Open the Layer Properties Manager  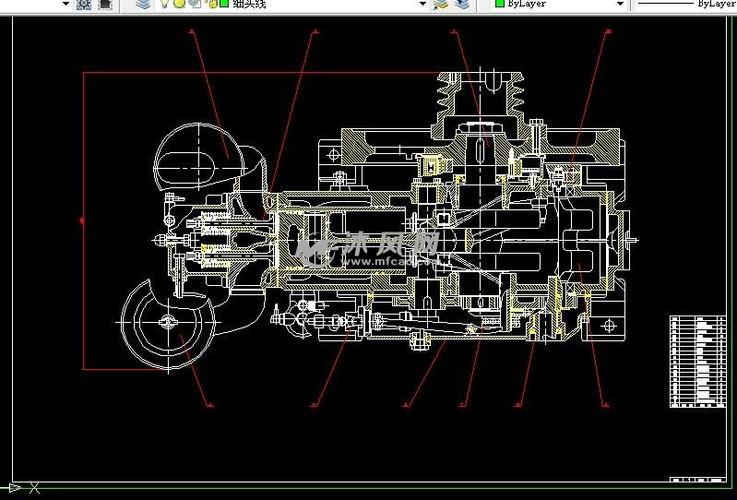pyautogui.click(x=141, y=4)
